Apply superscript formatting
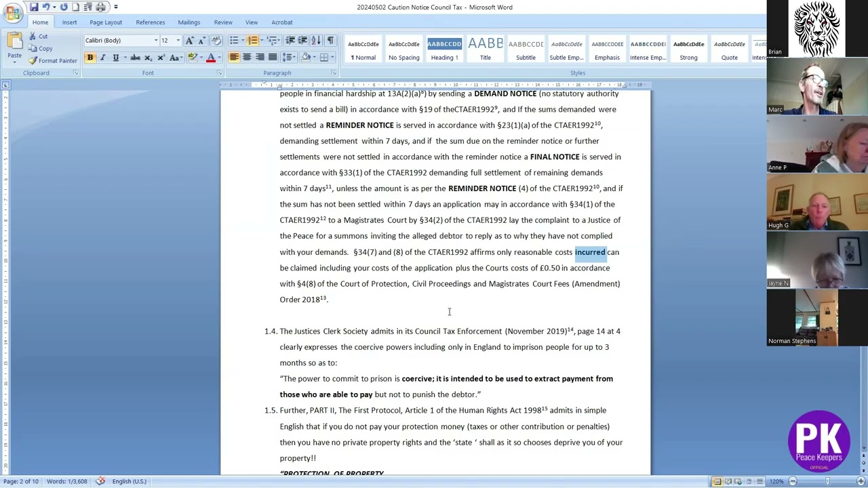Screen dimensions: 868x488 click(x=160, y=58)
